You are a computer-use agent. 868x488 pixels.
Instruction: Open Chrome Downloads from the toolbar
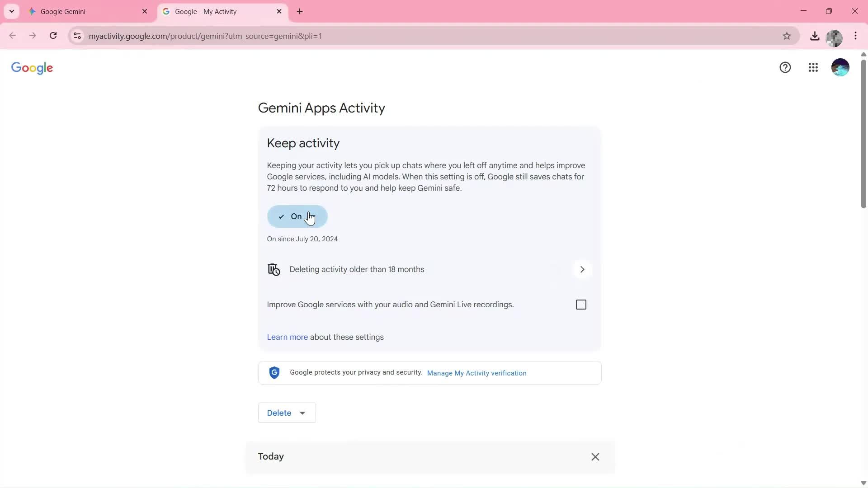815,36
